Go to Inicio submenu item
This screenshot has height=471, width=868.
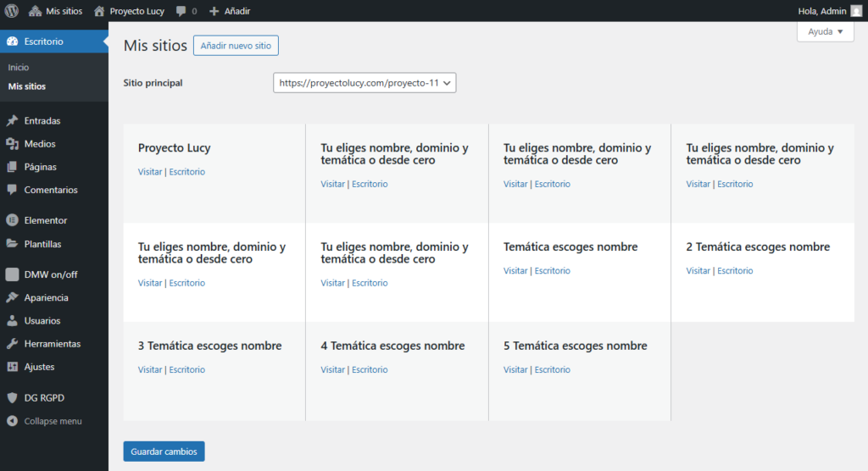tap(19, 67)
